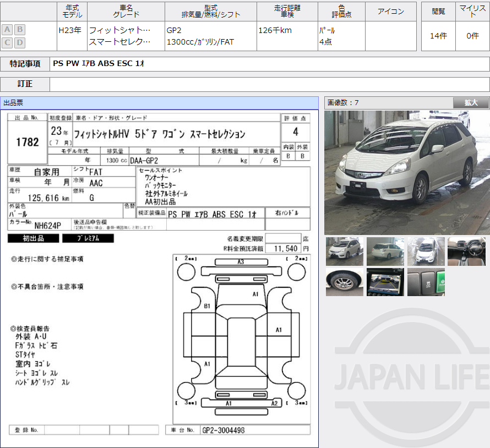View the front grille thumbnail
Viewport: 490px width, 448px height.
[x=426, y=252]
